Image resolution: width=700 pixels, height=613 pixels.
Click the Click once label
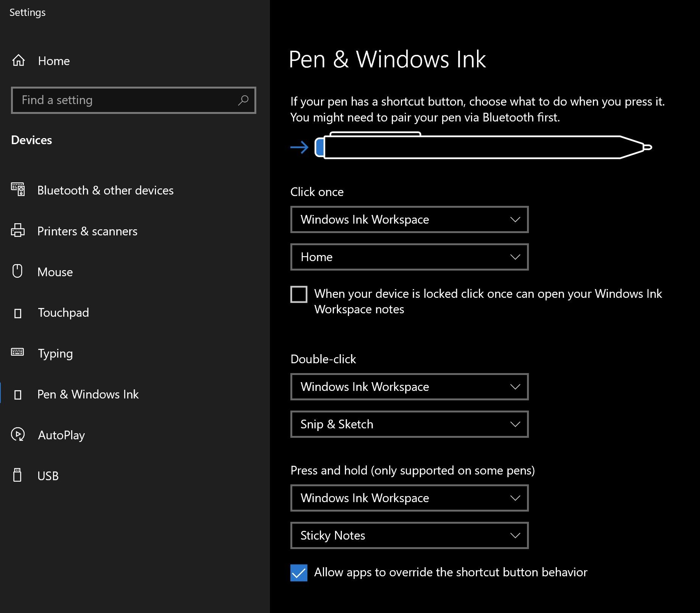(317, 192)
